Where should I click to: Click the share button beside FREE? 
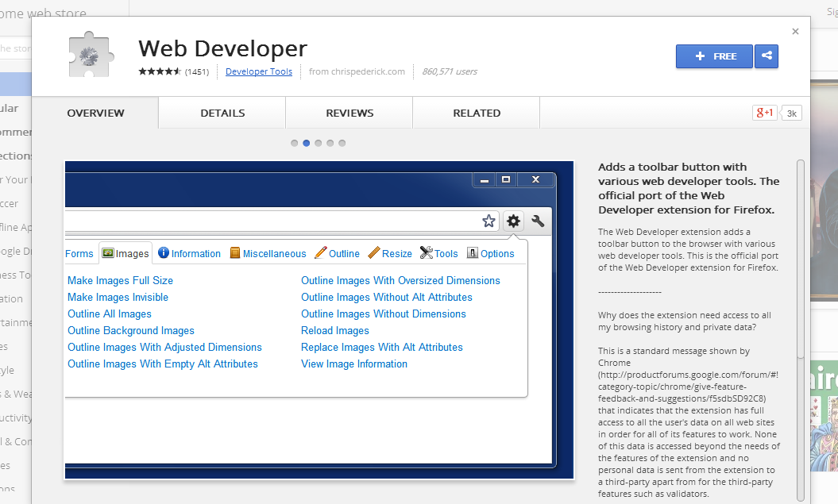pos(766,56)
